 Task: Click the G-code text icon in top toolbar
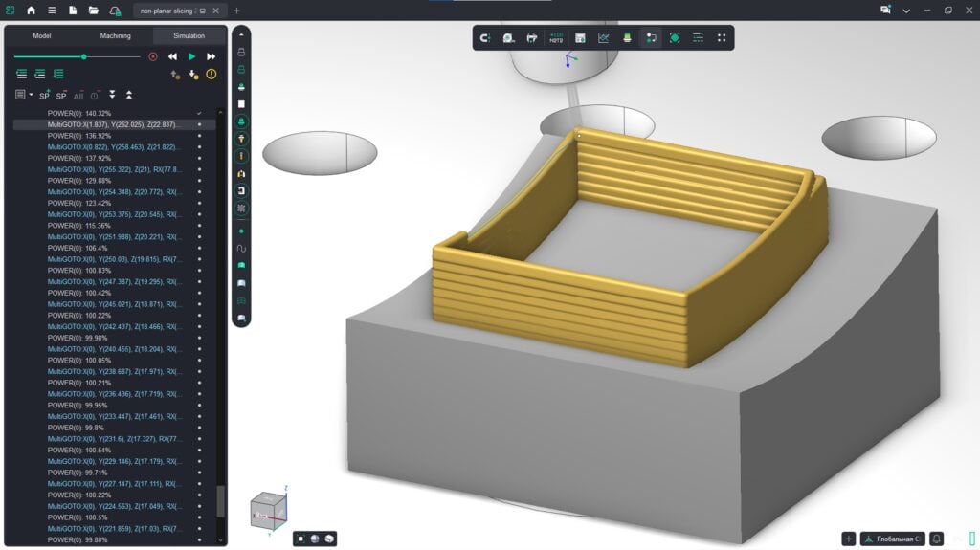pyautogui.click(x=556, y=38)
